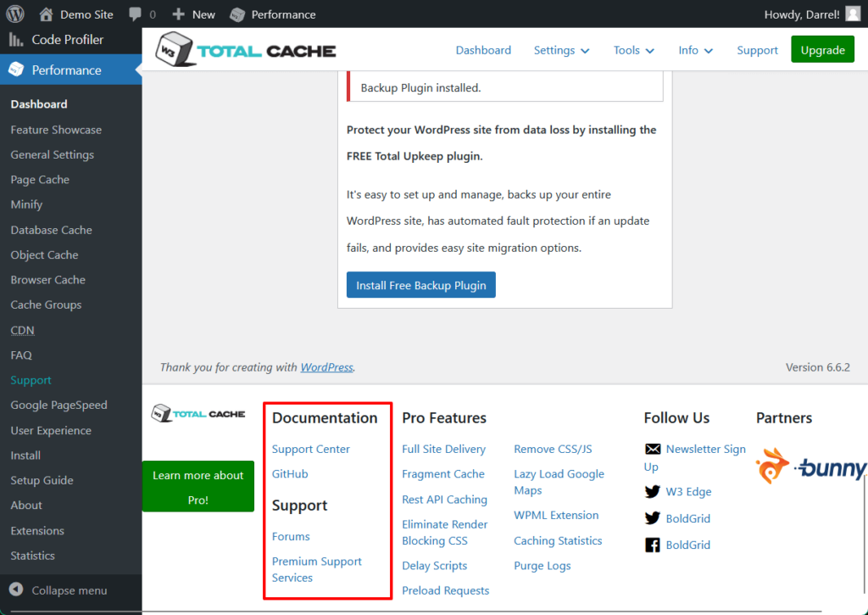Open Browser Cache in sidebar
The width and height of the screenshot is (868, 615).
[47, 280]
